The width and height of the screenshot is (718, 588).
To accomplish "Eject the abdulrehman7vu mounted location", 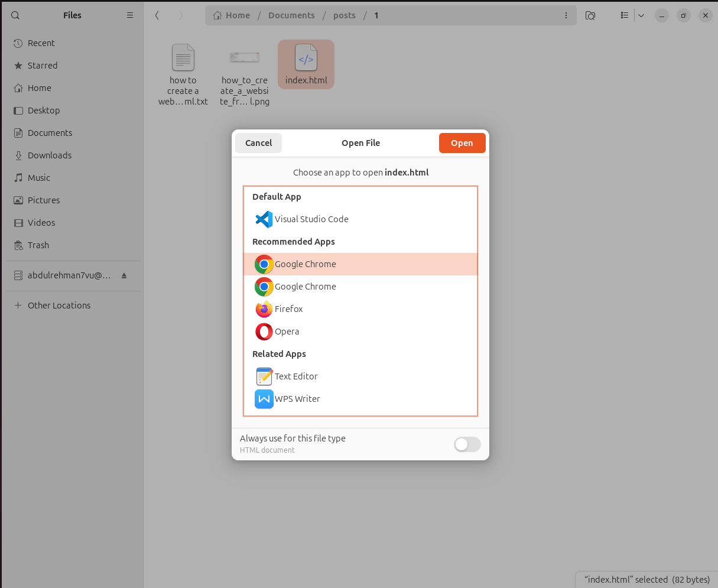I will [124, 275].
